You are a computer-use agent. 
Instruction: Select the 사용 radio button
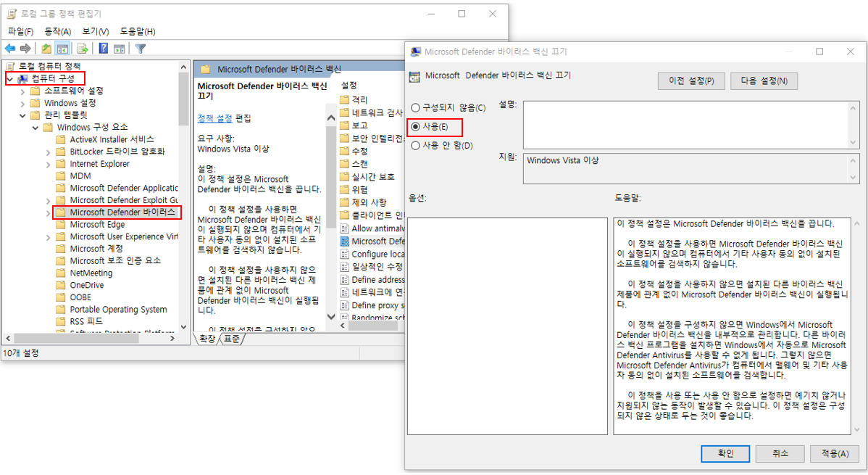click(x=415, y=126)
